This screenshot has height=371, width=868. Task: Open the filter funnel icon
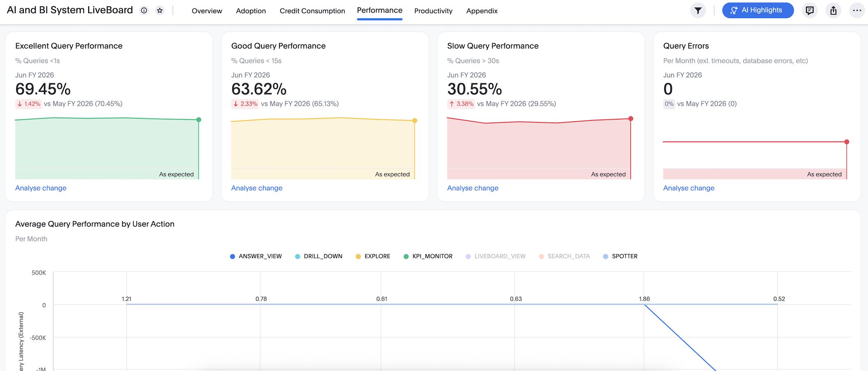coord(698,10)
